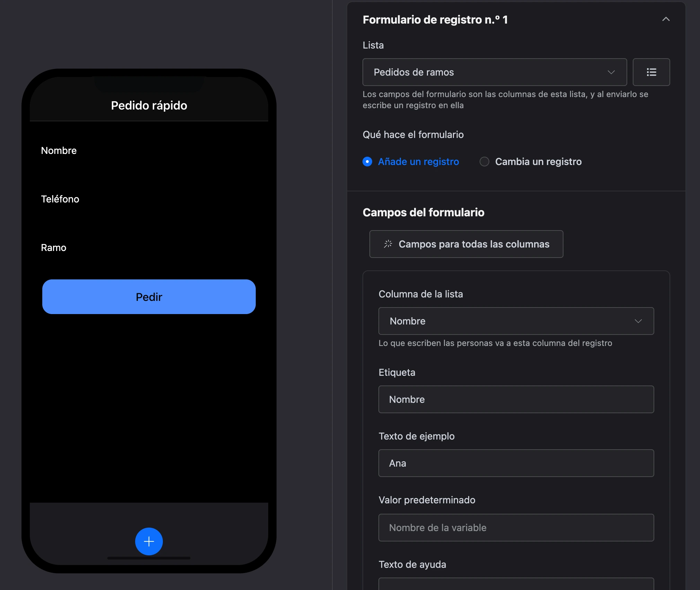Click the blue plus button in phone preview
This screenshot has width=700, height=590.
coord(149,541)
